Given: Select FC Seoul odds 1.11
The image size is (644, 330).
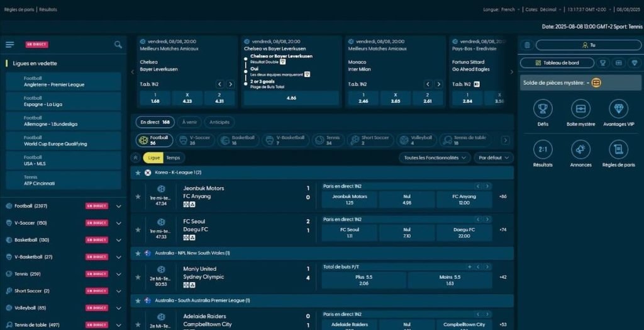Looking at the screenshot, I should 349,233.
